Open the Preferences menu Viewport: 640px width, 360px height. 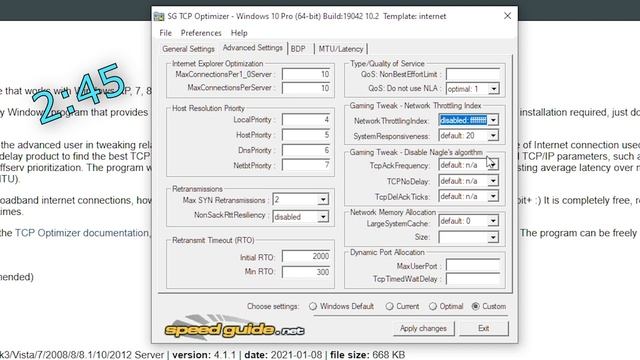(x=201, y=33)
